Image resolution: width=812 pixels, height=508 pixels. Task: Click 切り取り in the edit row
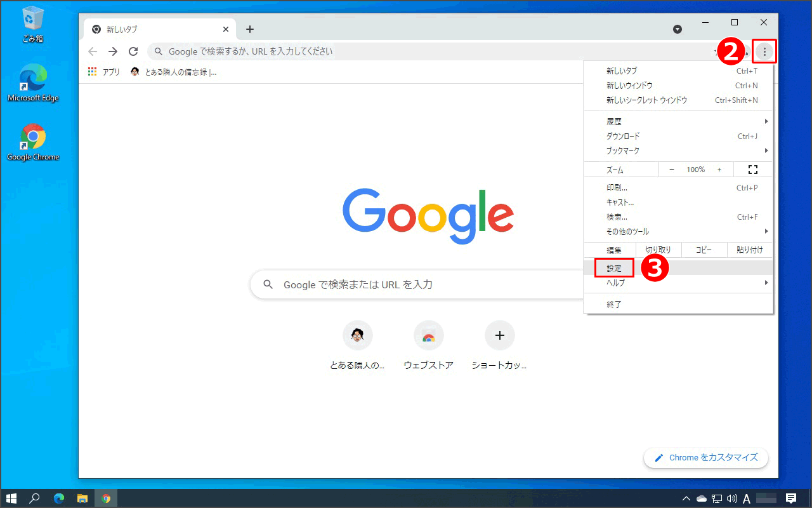click(658, 250)
